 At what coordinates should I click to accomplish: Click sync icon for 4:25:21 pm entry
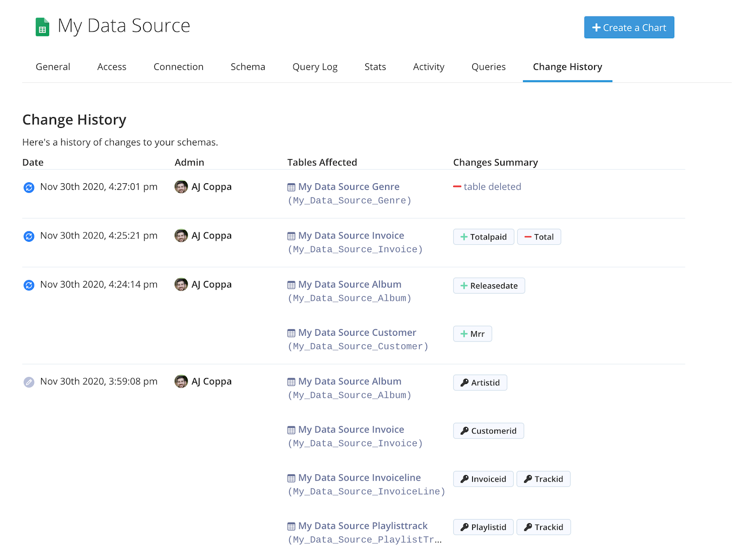click(x=29, y=236)
